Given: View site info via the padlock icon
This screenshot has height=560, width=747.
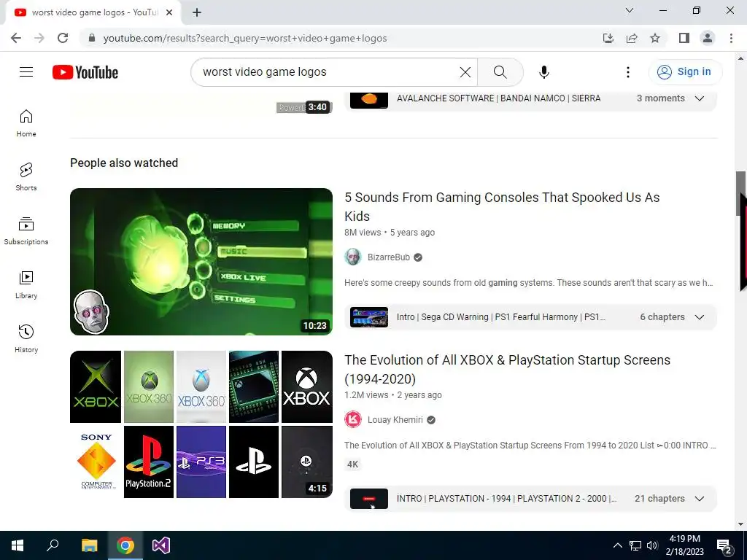Looking at the screenshot, I should pos(92,38).
